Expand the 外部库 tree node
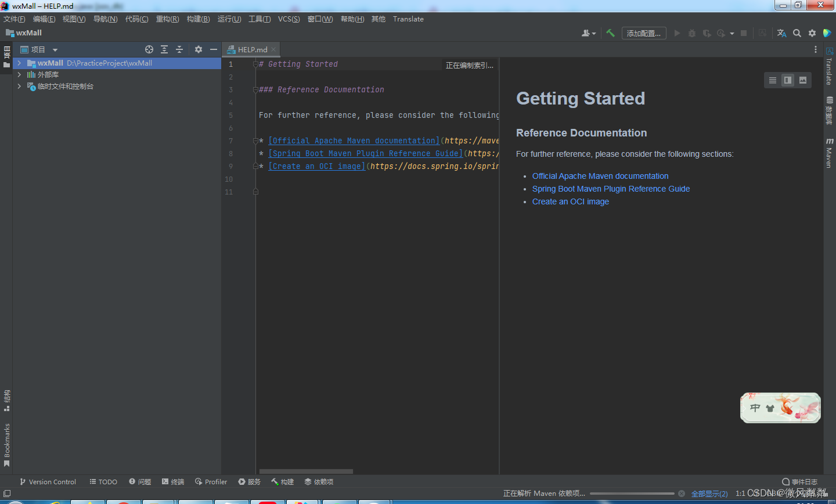Screen dimensions: 836x504 coord(19,74)
